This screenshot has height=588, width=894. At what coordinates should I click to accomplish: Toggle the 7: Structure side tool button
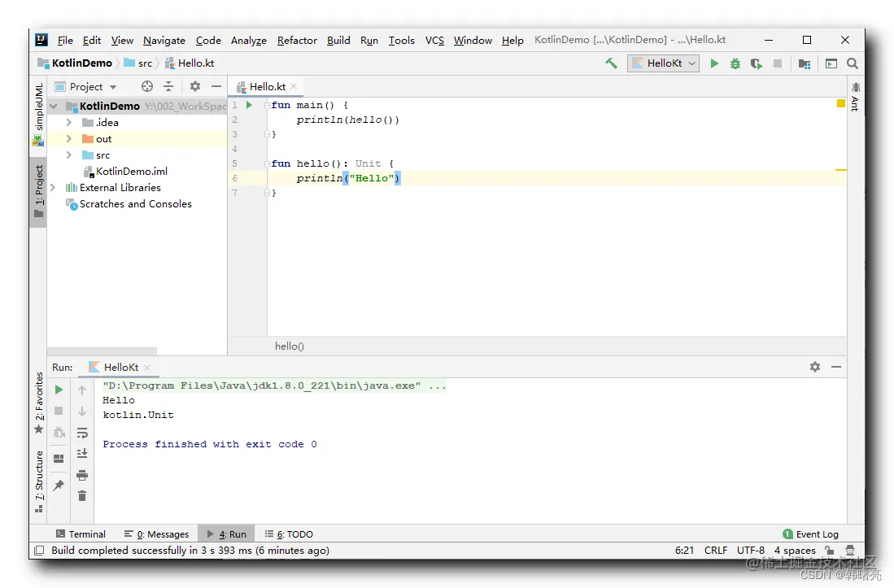pyautogui.click(x=38, y=481)
